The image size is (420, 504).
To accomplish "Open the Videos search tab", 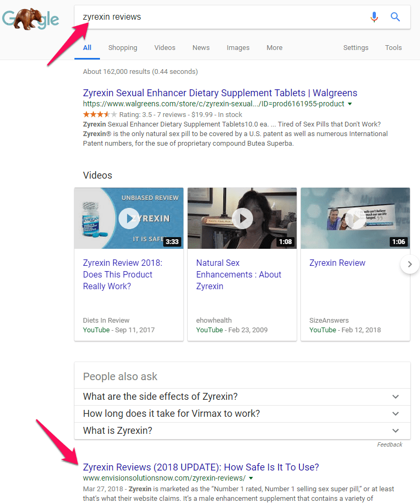I will pos(165,47).
